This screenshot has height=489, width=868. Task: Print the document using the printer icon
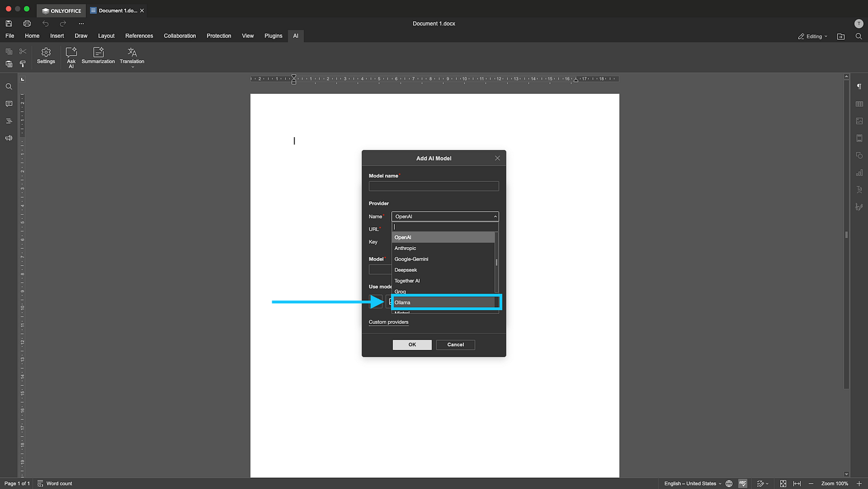point(27,24)
